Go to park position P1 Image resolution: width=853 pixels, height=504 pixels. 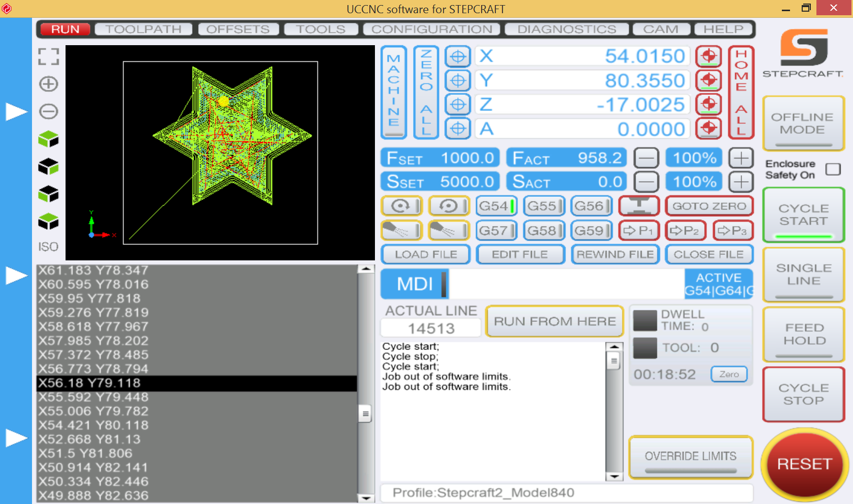pyautogui.click(x=639, y=230)
